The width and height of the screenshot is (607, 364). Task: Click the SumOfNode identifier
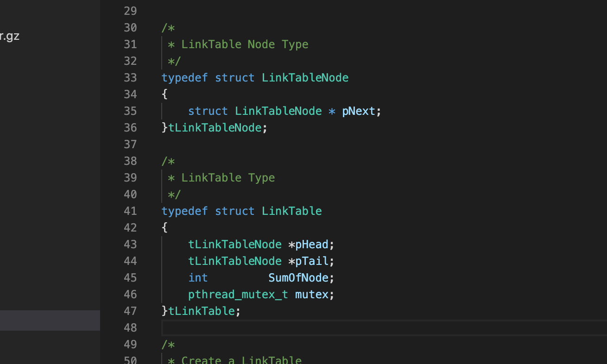click(x=298, y=278)
